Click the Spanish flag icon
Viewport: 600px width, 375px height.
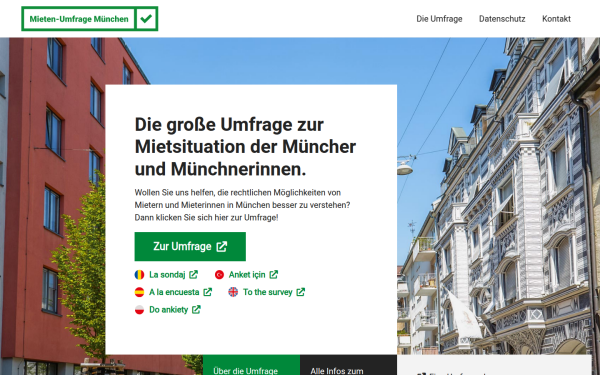(139, 292)
